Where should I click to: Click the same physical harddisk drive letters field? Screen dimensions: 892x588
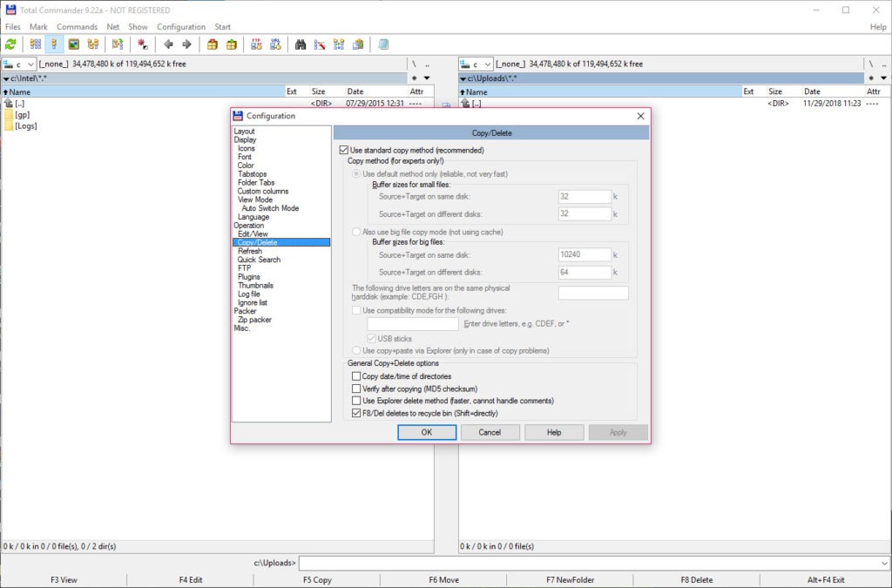(x=593, y=293)
